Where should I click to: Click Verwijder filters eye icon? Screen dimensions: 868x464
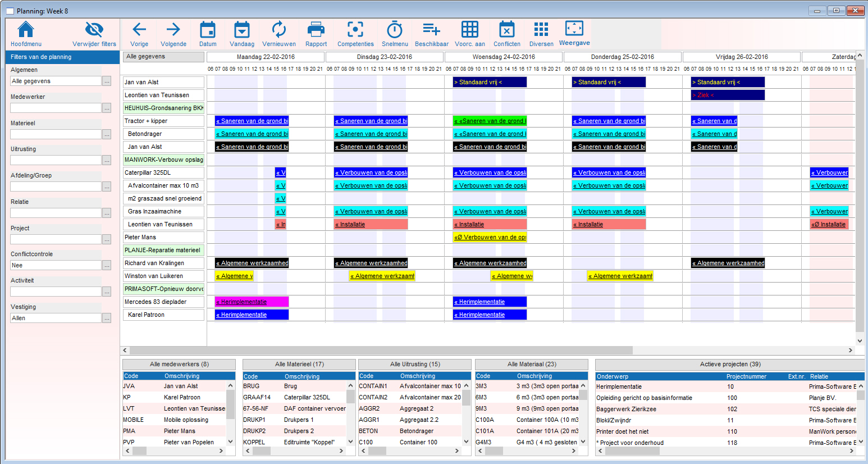(94, 30)
